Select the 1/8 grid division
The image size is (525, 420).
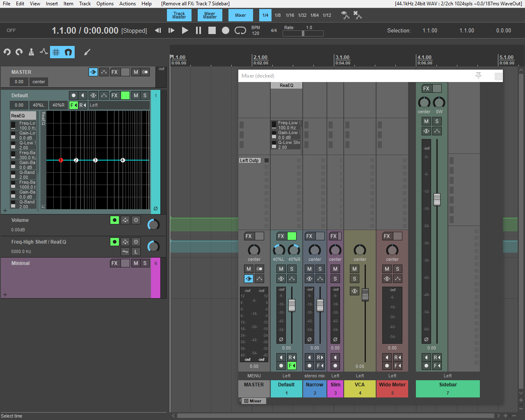[x=278, y=16]
